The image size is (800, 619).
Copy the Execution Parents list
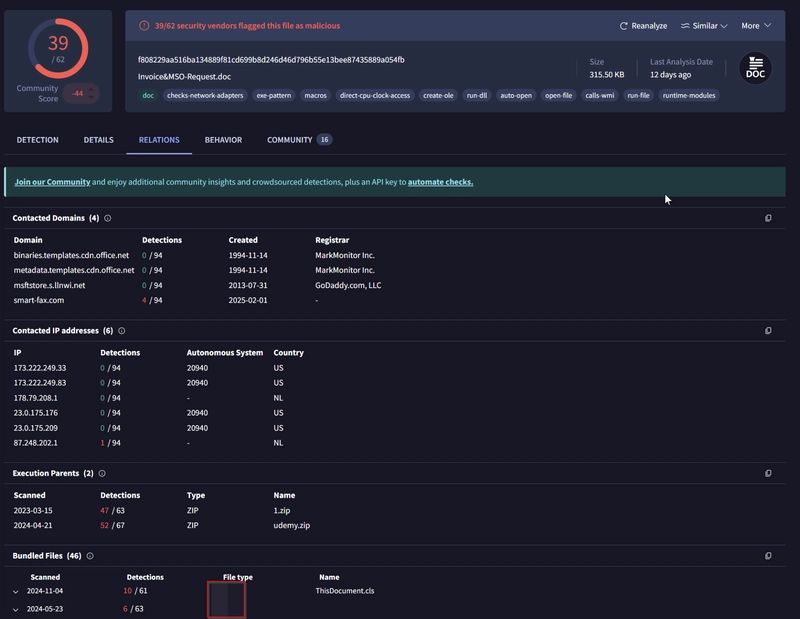pos(768,474)
